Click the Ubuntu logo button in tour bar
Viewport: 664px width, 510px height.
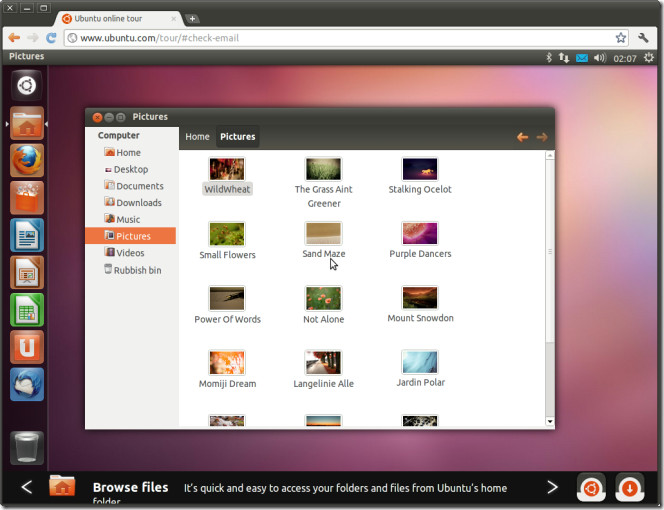point(591,488)
